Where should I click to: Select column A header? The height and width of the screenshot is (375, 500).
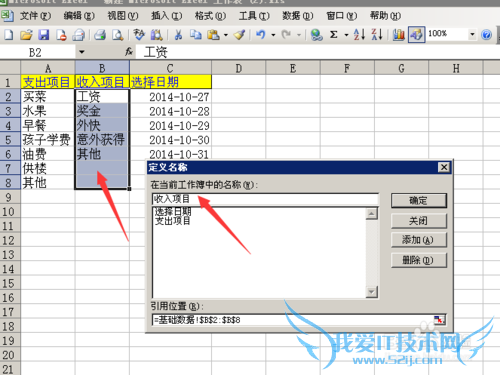48,68
